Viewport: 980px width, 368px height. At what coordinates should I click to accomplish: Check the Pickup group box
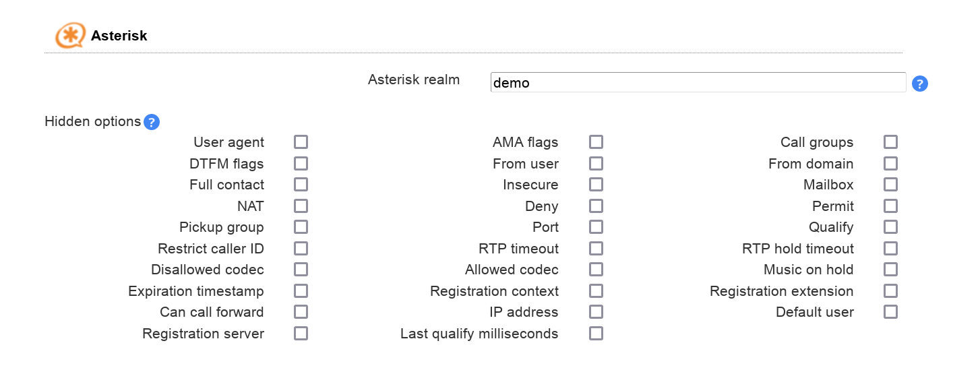301,227
